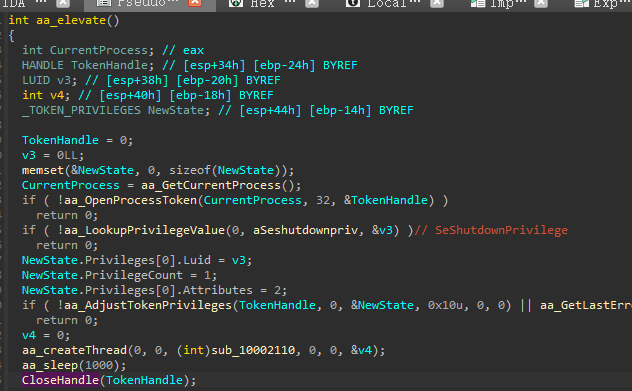Select NewState in the _TOKEN_PRIVILEGES declaration
This screenshot has width=632, height=391.
[x=176, y=110]
